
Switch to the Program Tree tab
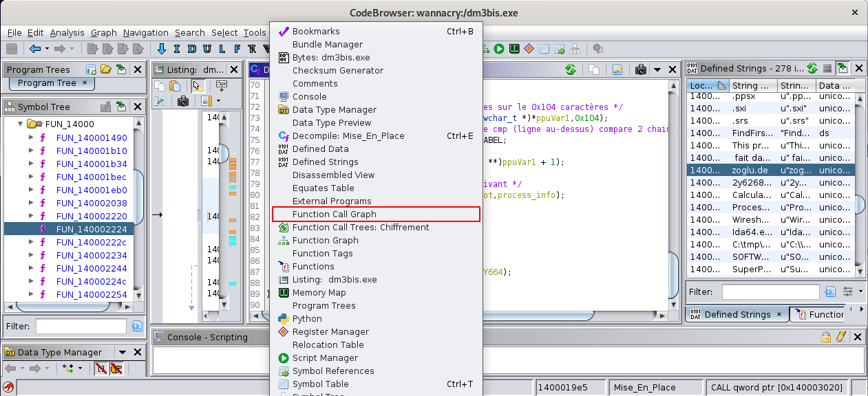click(47, 82)
